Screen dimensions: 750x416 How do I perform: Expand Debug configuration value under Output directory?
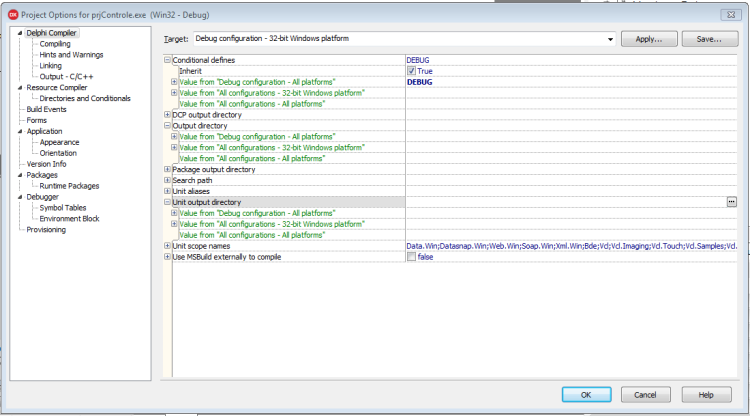[174, 137]
